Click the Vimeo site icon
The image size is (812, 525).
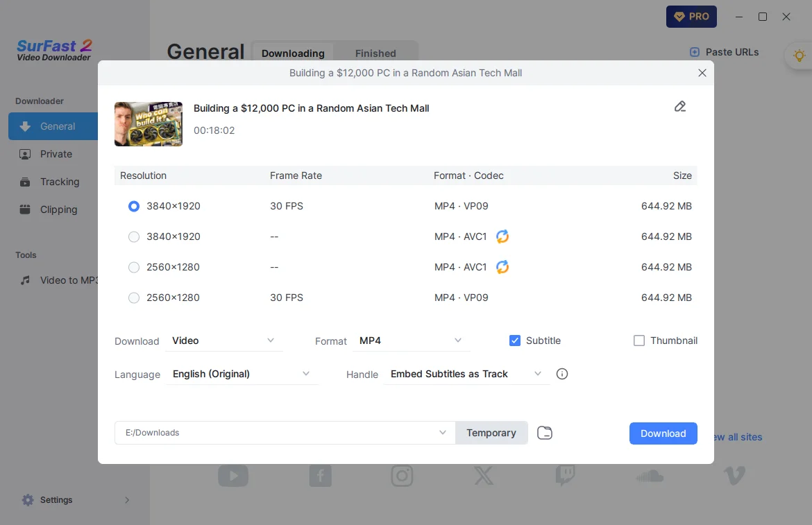pyautogui.click(x=734, y=476)
